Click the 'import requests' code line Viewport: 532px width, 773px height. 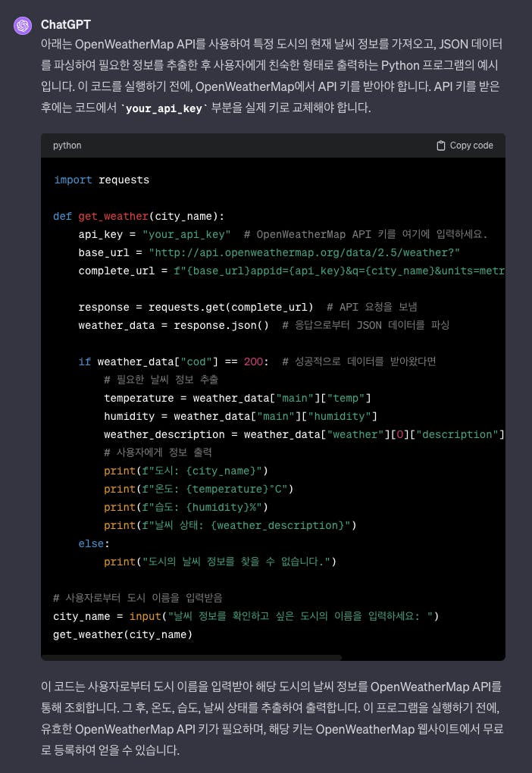102,180
